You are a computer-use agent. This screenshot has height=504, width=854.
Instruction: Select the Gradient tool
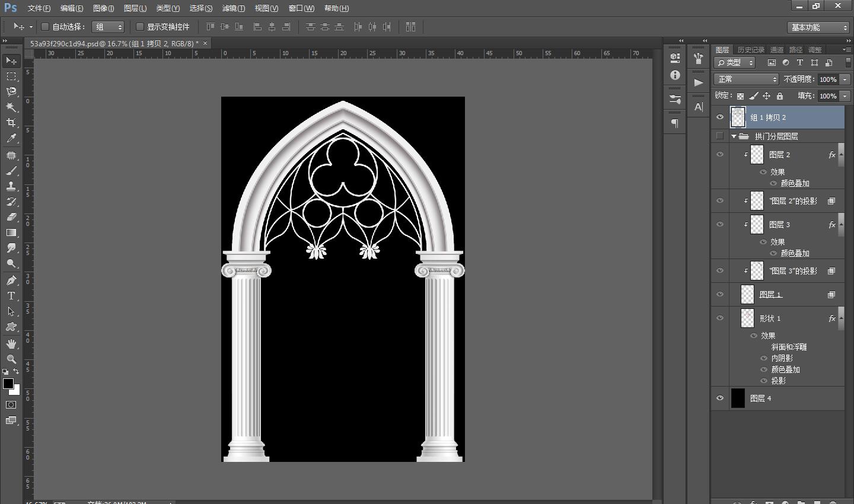tap(11, 232)
